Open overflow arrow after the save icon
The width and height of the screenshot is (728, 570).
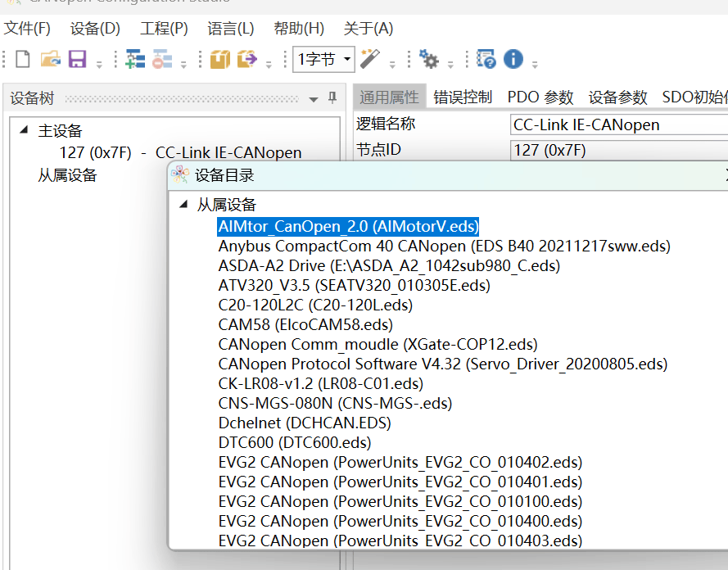(99, 64)
